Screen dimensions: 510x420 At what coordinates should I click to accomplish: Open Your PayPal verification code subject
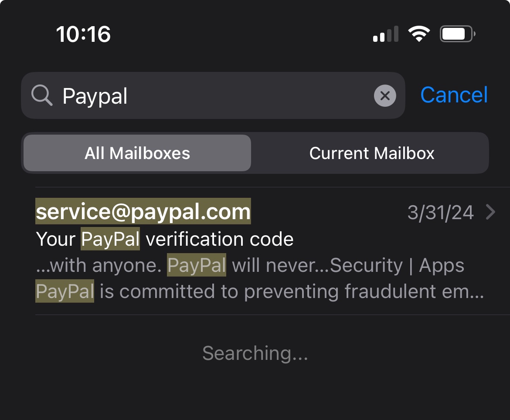point(165,239)
